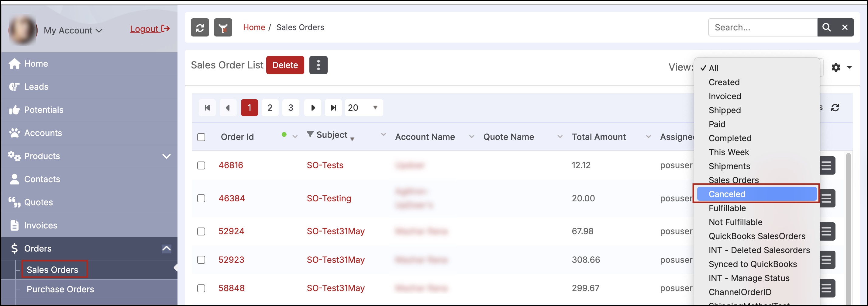Screen dimensions: 868x306
Task: Click the red Delete button
Action: pyautogui.click(x=285, y=65)
